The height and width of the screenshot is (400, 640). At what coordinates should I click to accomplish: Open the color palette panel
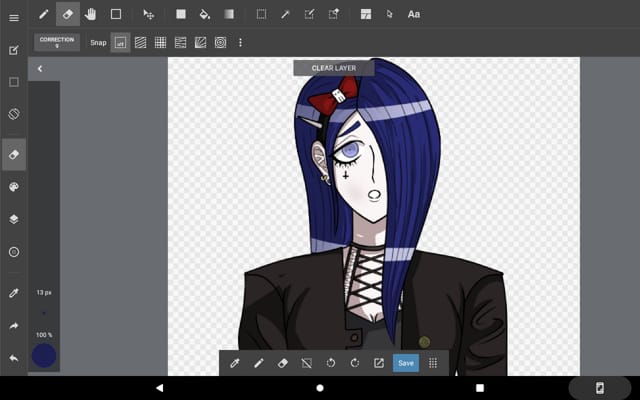point(14,186)
